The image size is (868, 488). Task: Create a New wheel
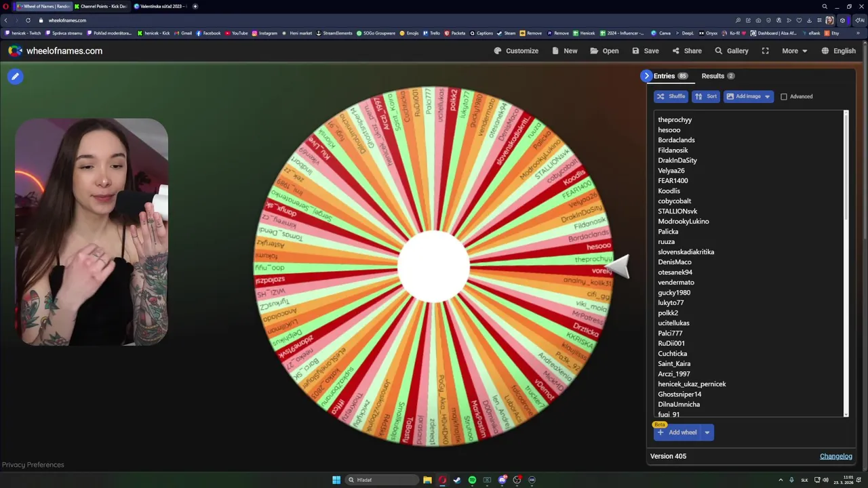(565, 51)
